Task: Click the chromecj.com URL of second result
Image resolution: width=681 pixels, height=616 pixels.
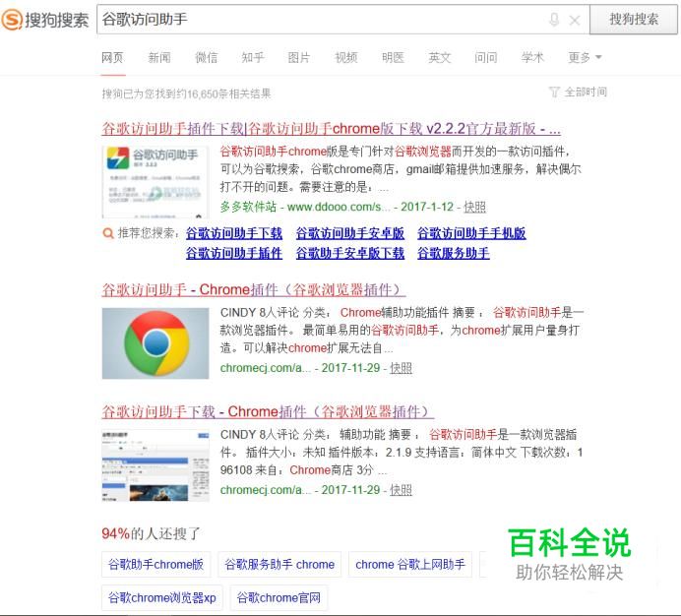Action: click(266, 368)
